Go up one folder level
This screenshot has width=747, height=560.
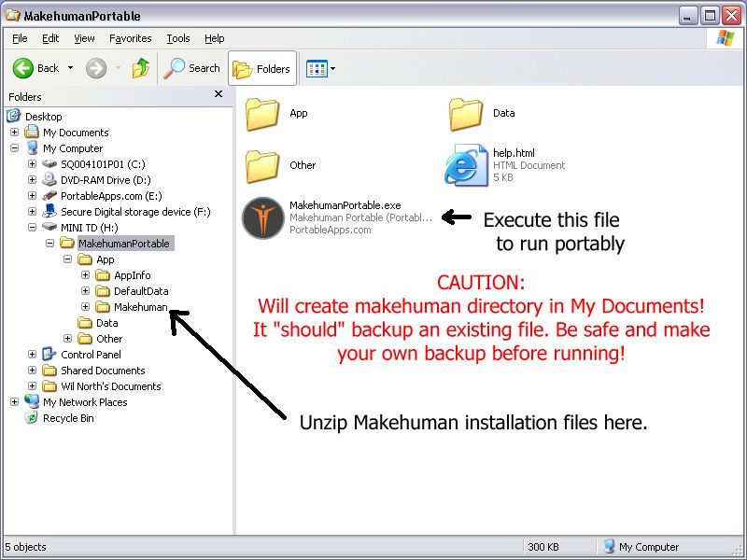(x=141, y=68)
